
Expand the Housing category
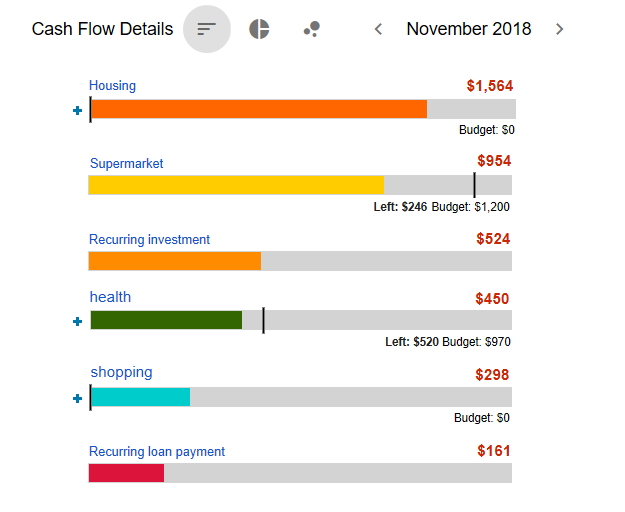point(78,110)
